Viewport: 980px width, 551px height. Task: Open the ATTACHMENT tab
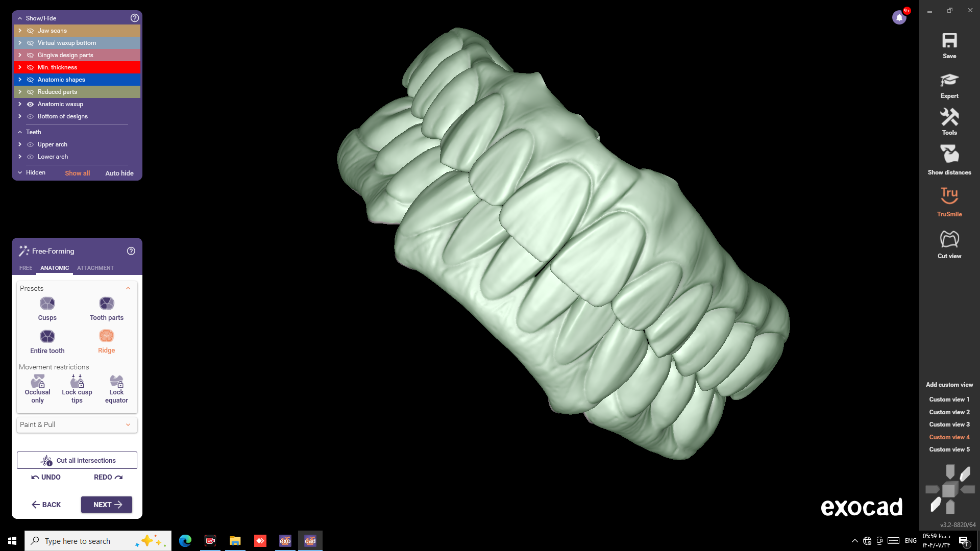pyautogui.click(x=95, y=268)
